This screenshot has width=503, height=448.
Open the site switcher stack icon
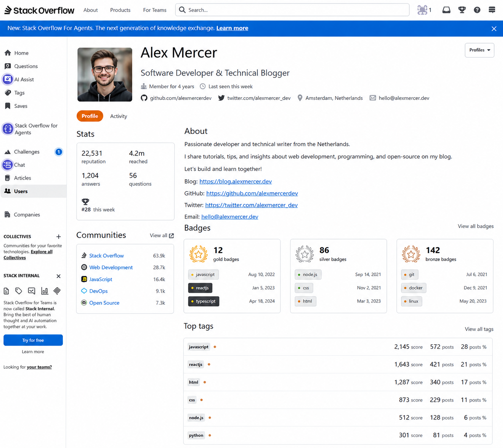(492, 10)
